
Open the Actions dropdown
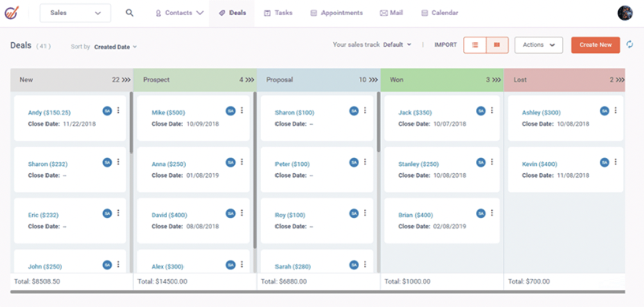click(x=538, y=45)
